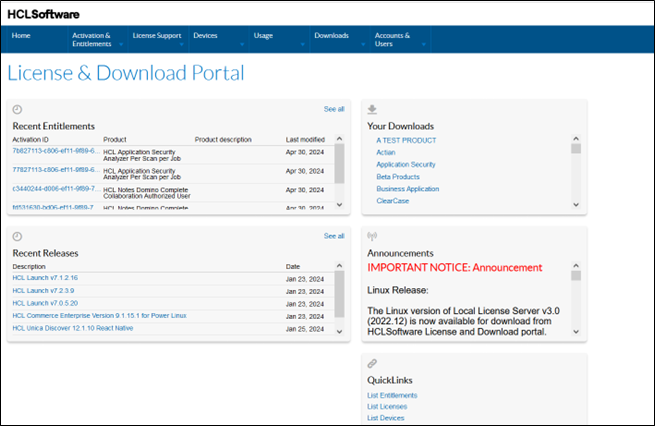Open Beta Products download link

click(x=398, y=177)
